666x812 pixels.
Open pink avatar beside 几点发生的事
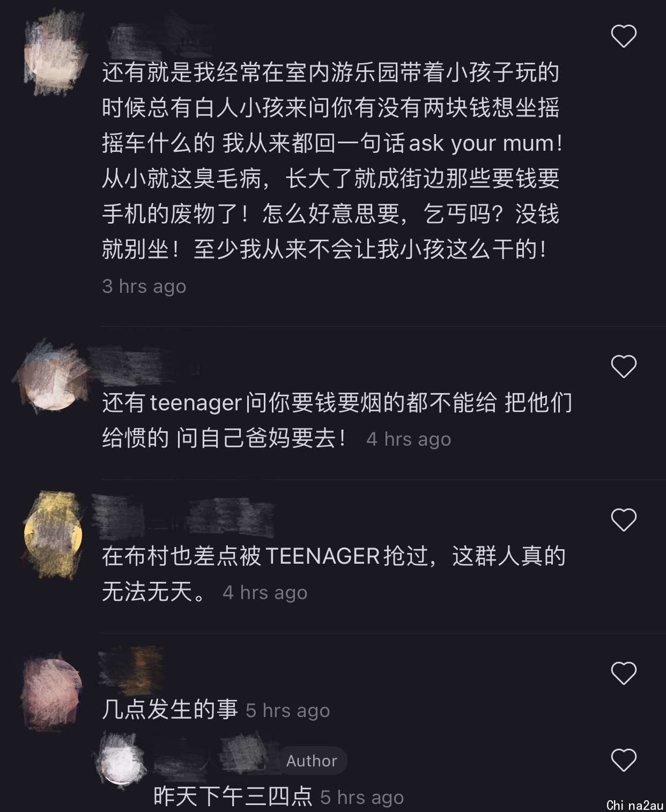tap(52, 692)
